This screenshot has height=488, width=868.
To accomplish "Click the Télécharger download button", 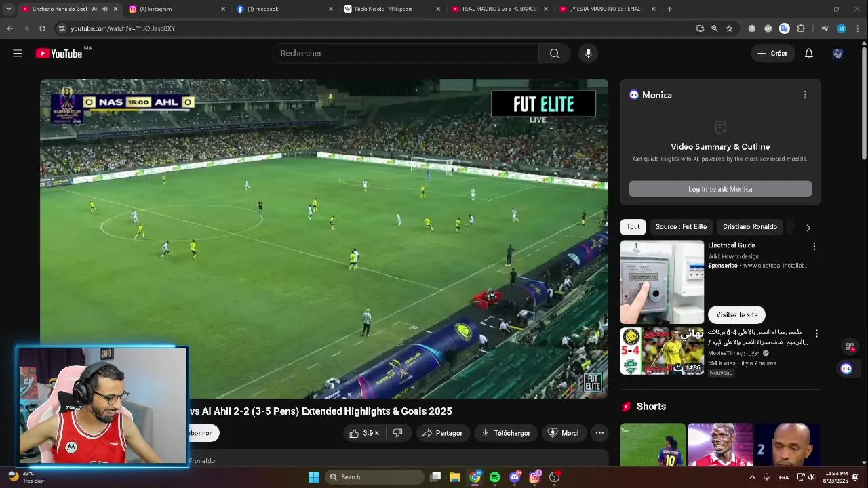I will tap(505, 433).
